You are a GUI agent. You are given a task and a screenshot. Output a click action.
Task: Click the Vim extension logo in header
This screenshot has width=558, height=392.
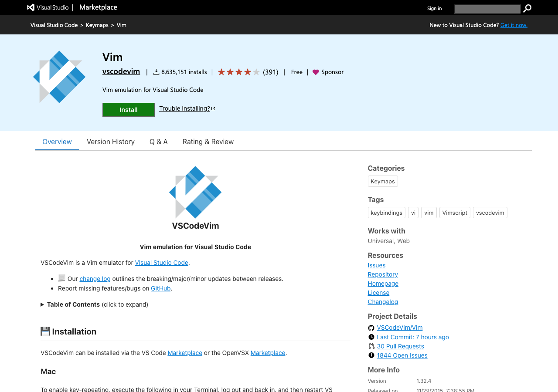59,77
